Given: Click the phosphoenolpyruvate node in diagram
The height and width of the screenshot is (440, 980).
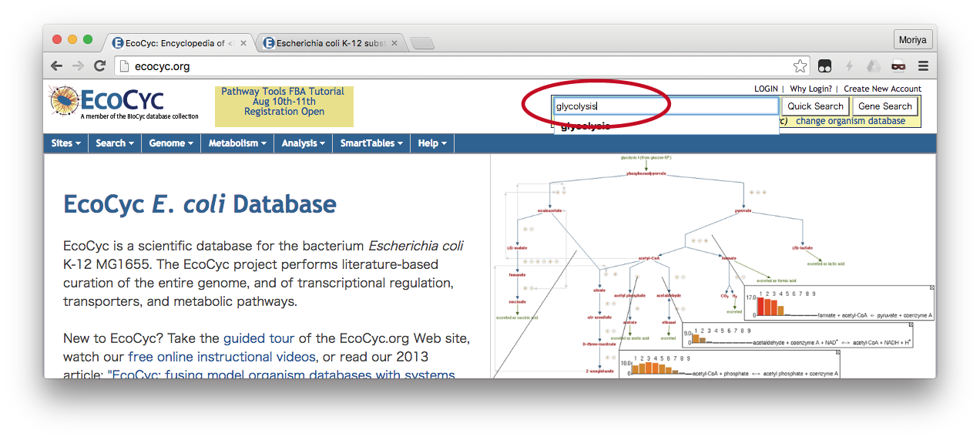Looking at the screenshot, I should click(x=646, y=174).
